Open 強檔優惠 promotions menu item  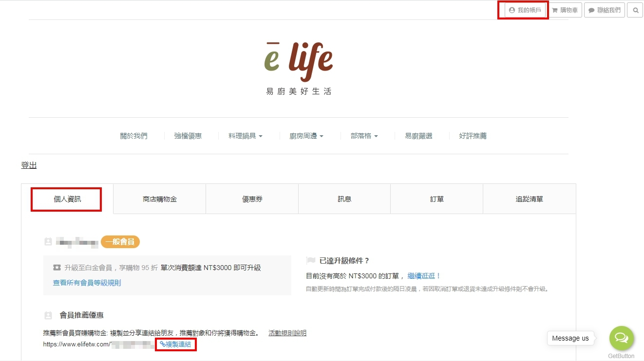pos(188,136)
